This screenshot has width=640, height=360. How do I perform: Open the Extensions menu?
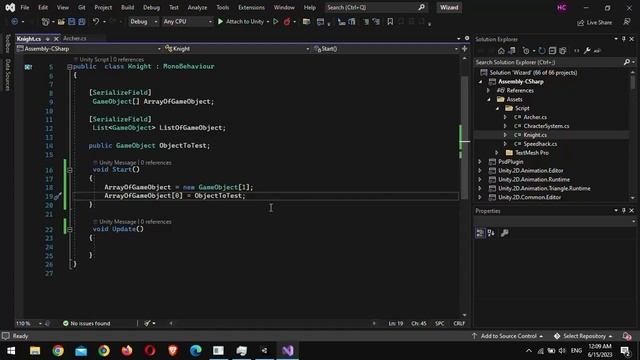click(251, 7)
